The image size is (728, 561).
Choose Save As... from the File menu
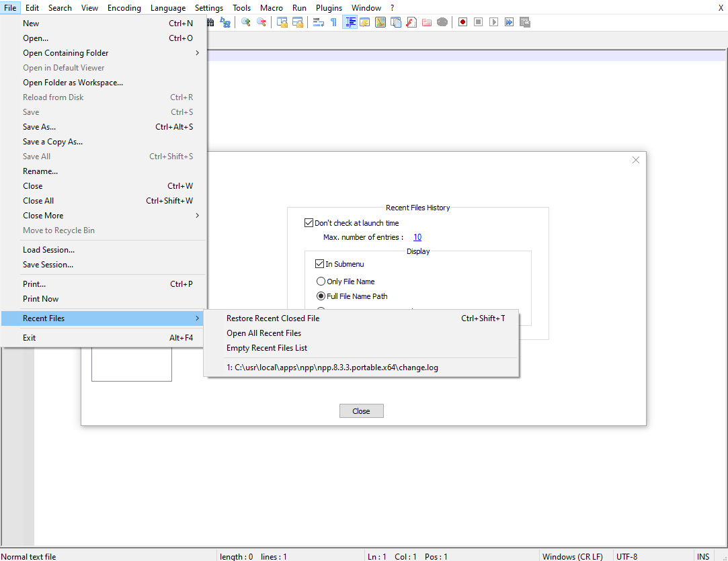click(x=104, y=127)
